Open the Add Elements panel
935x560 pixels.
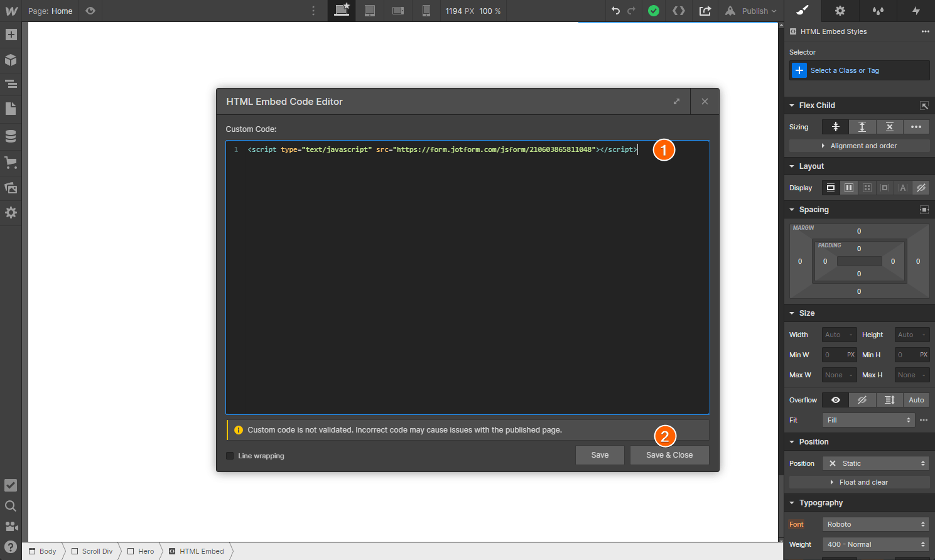[11, 35]
